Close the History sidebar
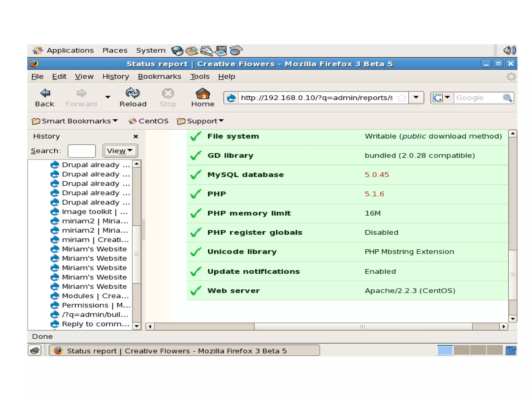 [136, 136]
